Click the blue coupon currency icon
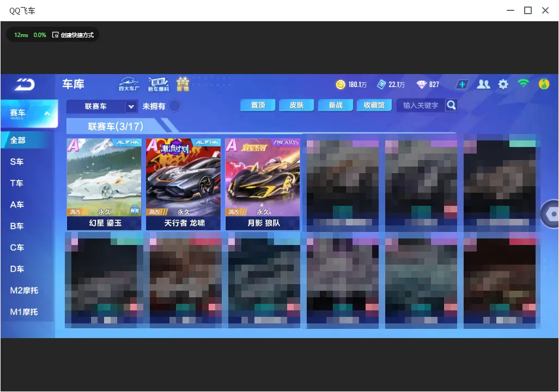This screenshot has width=559, height=392. 381,84
